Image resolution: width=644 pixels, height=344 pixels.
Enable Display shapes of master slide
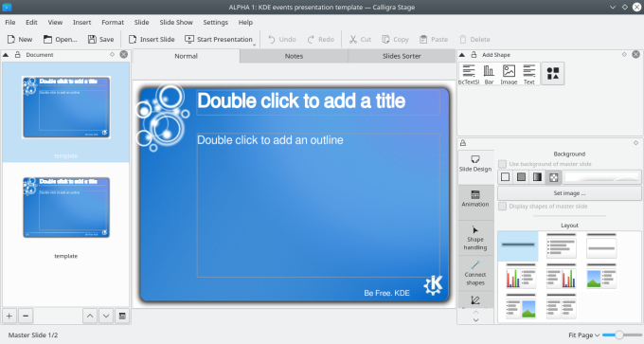[543, 207]
